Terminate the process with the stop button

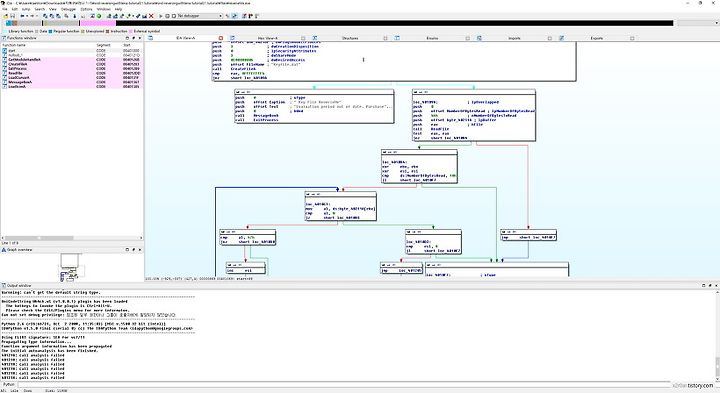(x=174, y=16)
